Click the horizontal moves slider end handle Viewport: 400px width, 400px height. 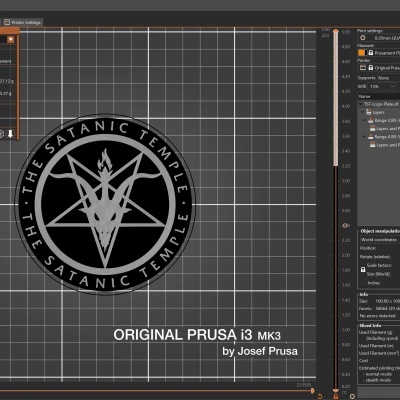click(312, 390)
